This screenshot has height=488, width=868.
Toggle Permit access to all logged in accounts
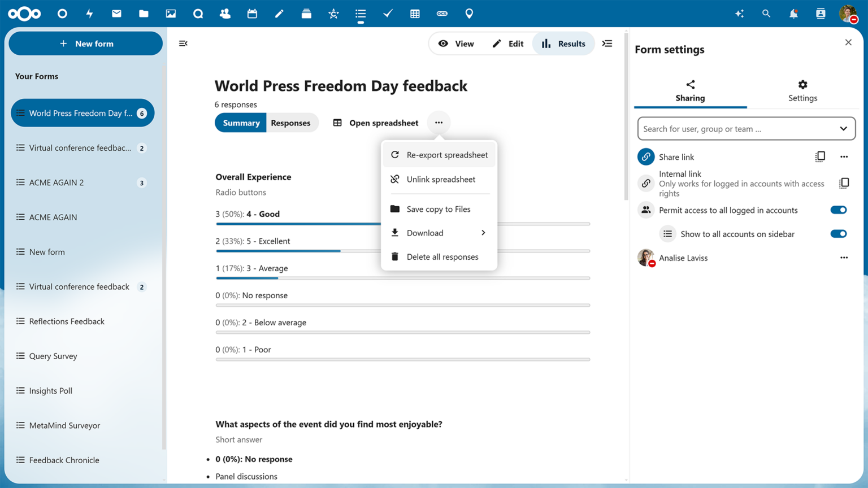[x=838, y=210]
